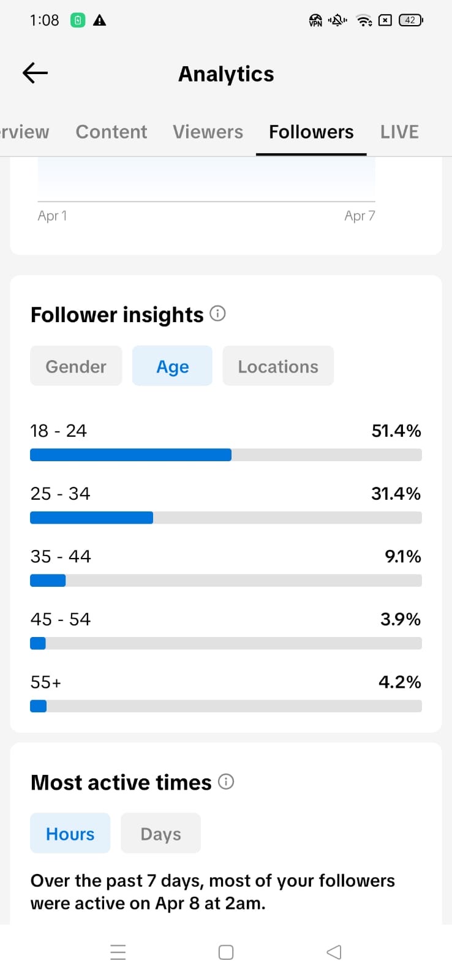
Task: Show follower Locations breakdown
Action: pyautogui.click(x=278, y=366)
